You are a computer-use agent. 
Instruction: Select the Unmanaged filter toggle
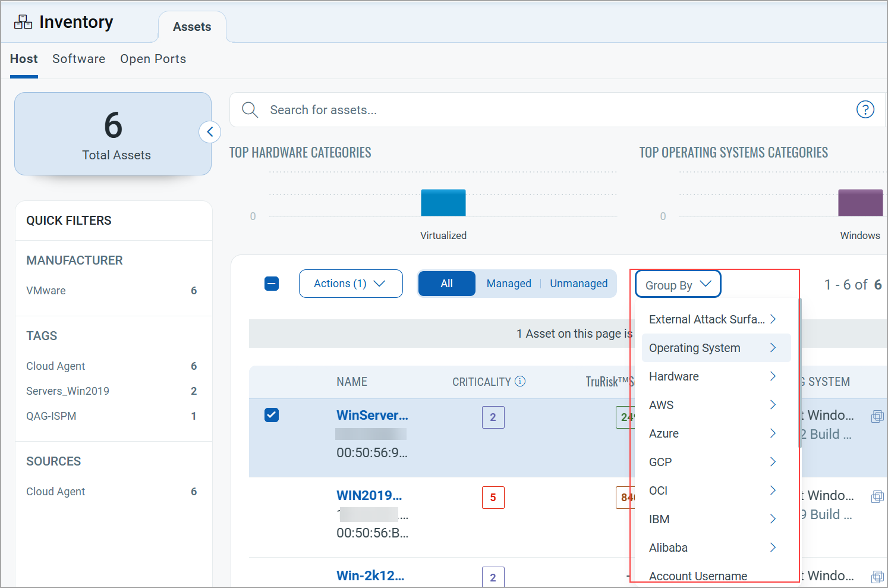pyautogui.click(x=578, y=284)
